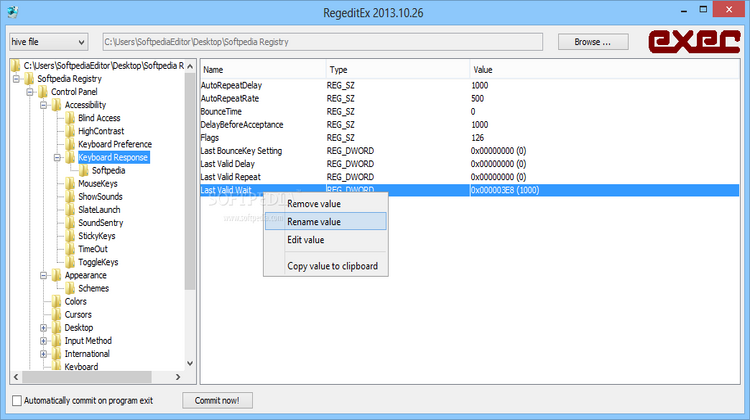Select the Input Method tree item
The height and width of the screenshot is (420, 750).
point(88,341)
